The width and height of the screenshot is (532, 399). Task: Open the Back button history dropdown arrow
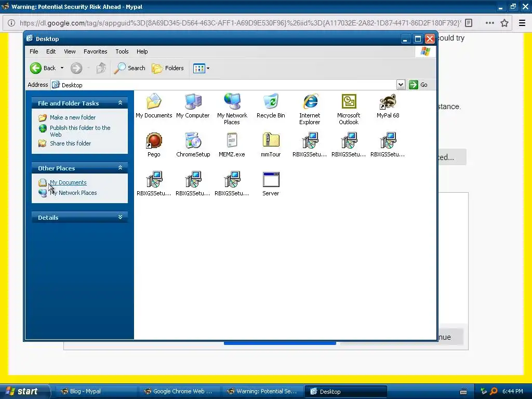coord(62,68)
